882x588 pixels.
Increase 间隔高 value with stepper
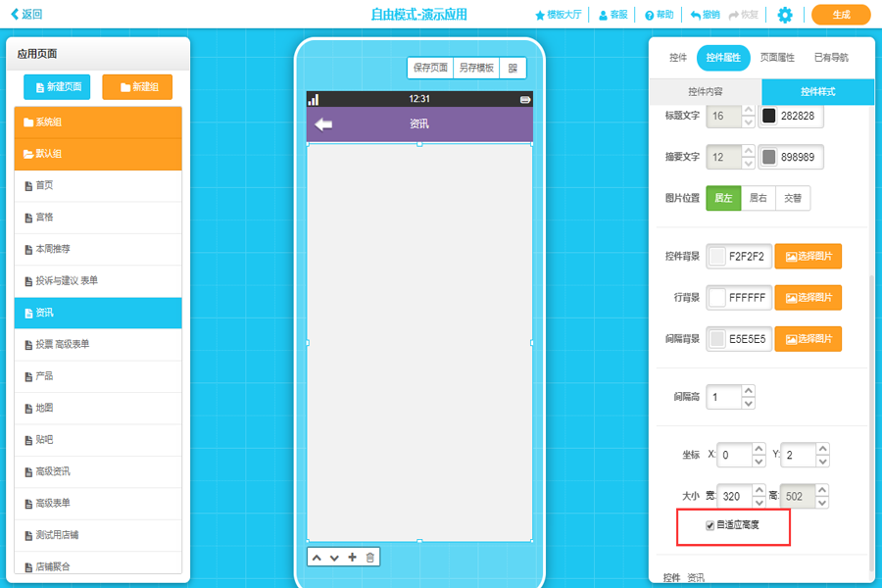click(x=749, y=391)
